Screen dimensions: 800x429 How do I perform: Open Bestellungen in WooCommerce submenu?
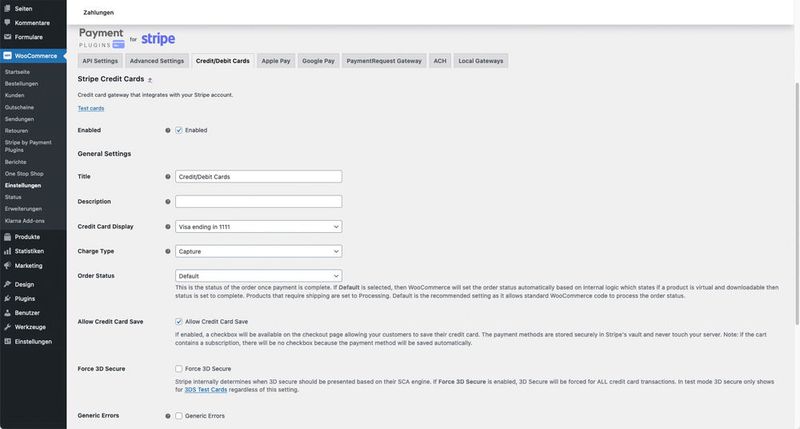point(21,84)
